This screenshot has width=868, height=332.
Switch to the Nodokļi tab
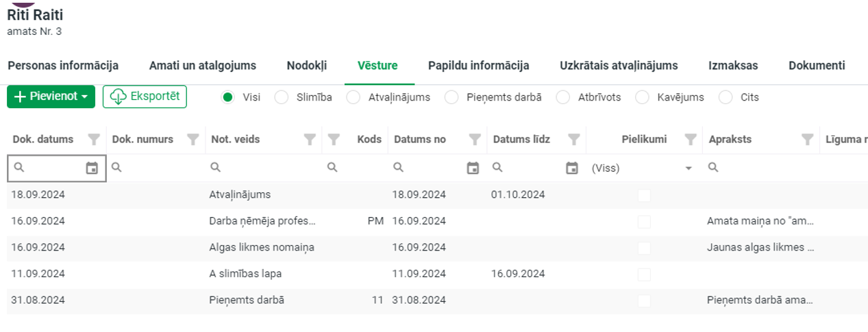[307, 66]
